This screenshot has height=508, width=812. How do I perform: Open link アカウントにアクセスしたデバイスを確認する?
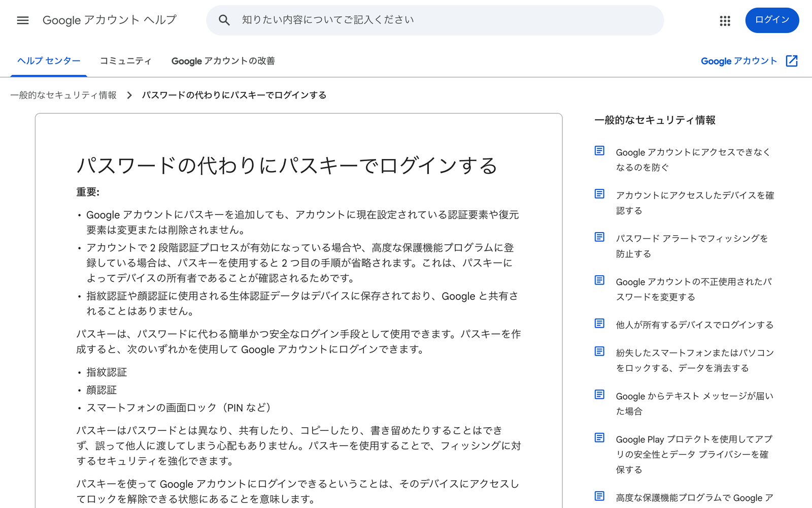pos(695,203)
